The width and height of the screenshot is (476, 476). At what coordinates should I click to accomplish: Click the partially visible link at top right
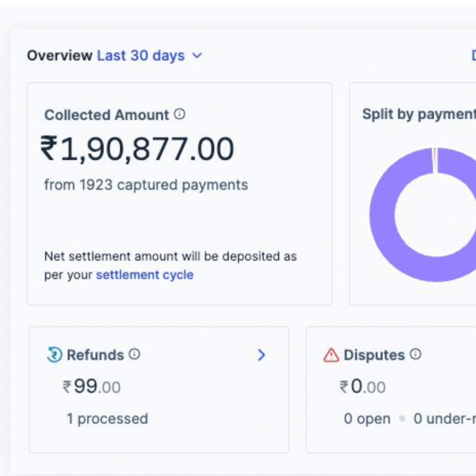473,56
